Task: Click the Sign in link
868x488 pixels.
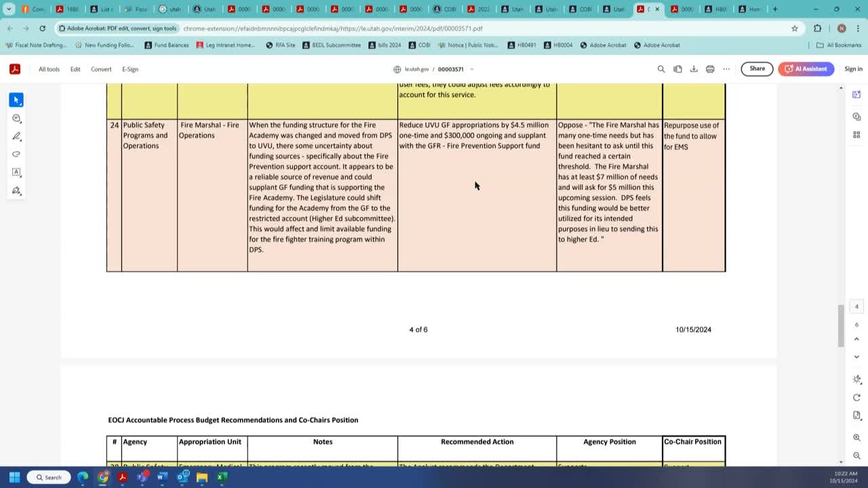Action: tap(853, 69)
